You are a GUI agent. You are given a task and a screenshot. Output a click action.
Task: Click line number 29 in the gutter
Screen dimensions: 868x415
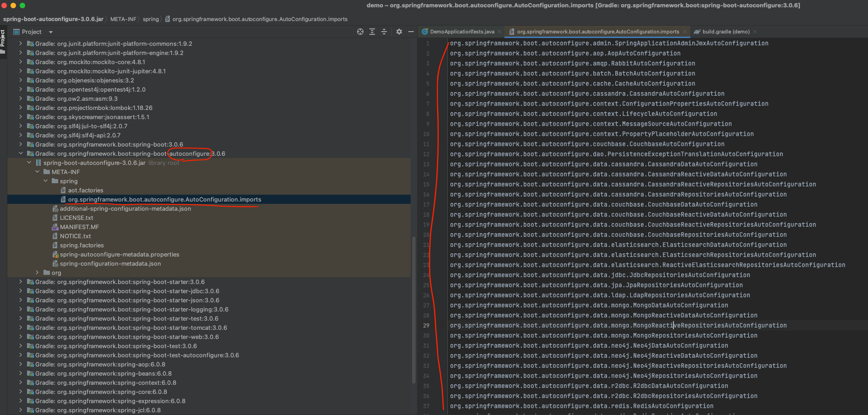tap(426, 325)
